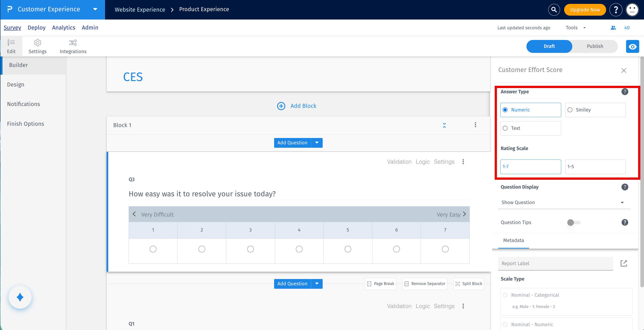Open Notifications in sidebar
The width and height of the screenshot is (644, 330).
[x=24, y=104]
